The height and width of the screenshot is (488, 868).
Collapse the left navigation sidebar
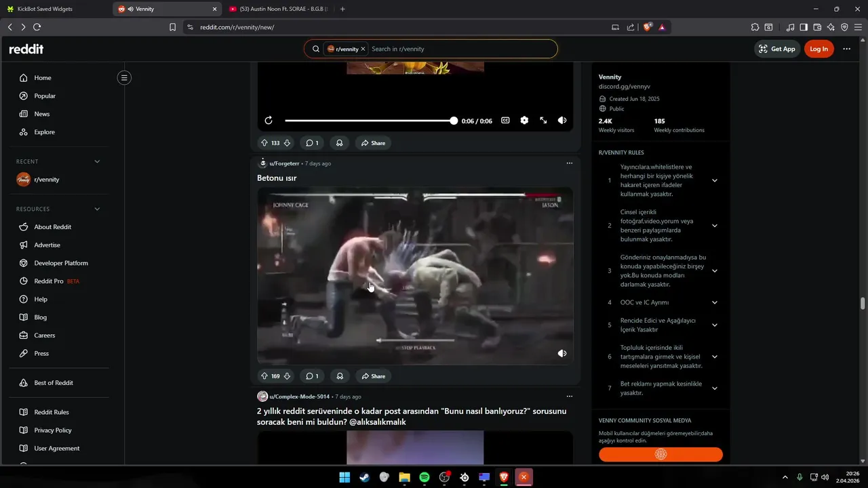124,78
